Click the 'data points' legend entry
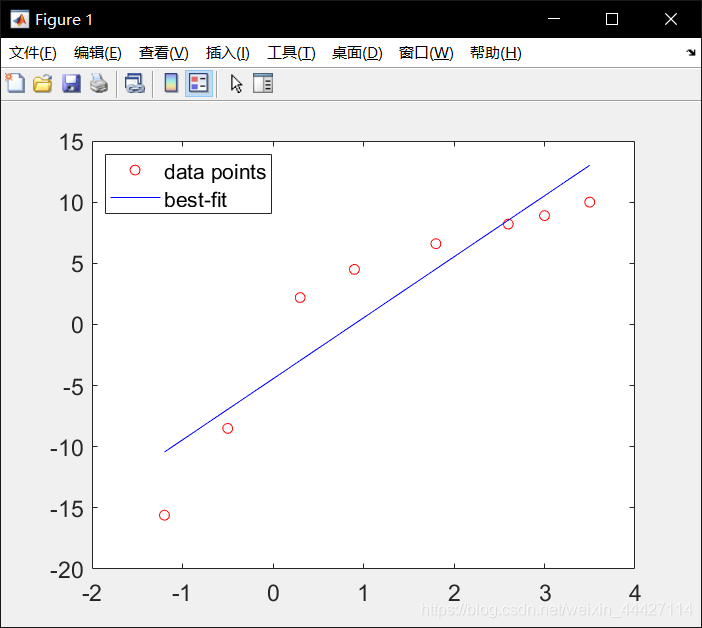Image resolution: width=702 pixels, height=628 pixels. [215, 172]
